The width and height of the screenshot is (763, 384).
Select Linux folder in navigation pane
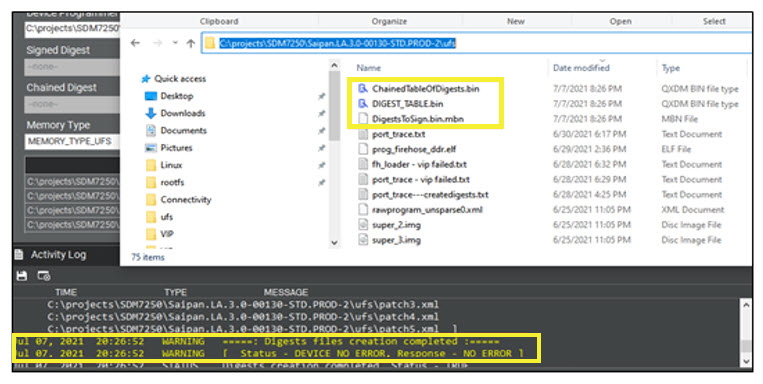coord(171,165)
